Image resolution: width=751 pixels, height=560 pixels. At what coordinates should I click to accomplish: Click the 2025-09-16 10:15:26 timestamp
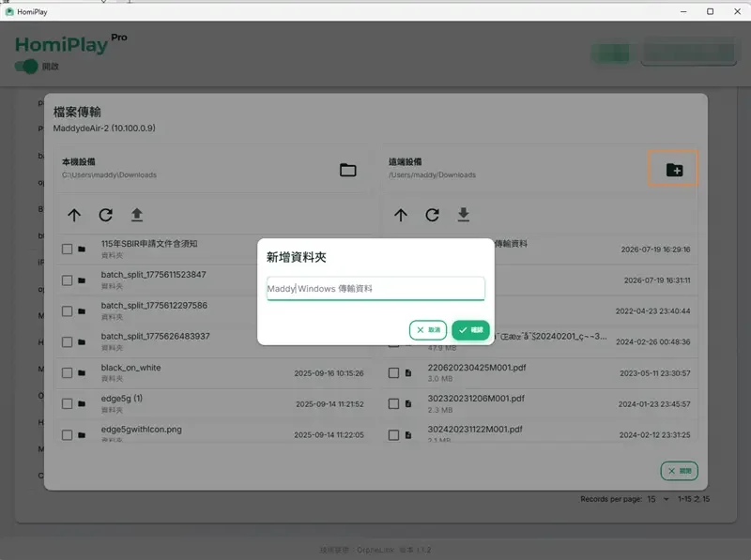pyautogui.click(x=330, y=373)
